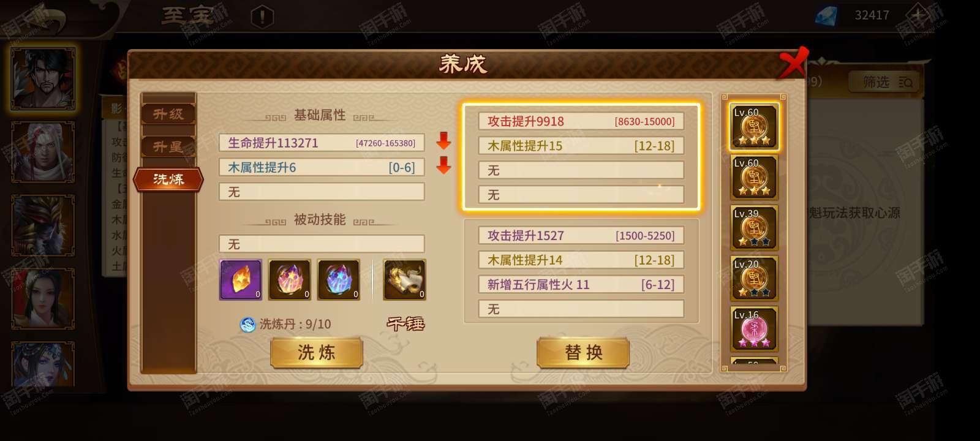Viewport: 980px width, 441px height.
Task: Pick the second Lv.60 treasure icon
Action: [x=754, y=177]
